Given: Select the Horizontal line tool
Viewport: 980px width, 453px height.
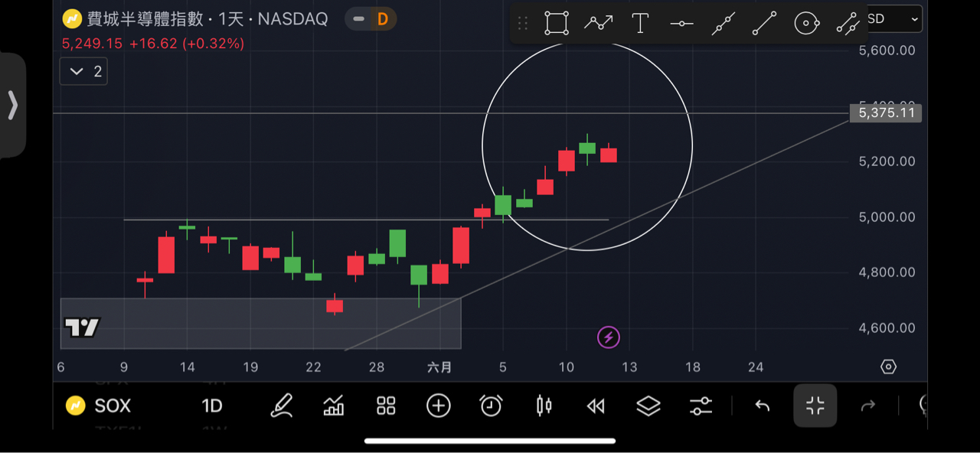Looking at the screenshot, I should (x=681, y=24).
